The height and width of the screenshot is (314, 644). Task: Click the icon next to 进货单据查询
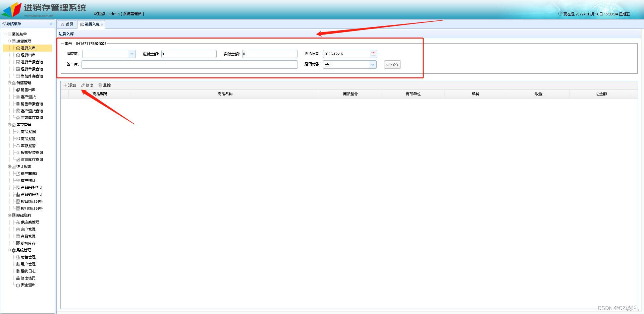[x=18, y=62]
